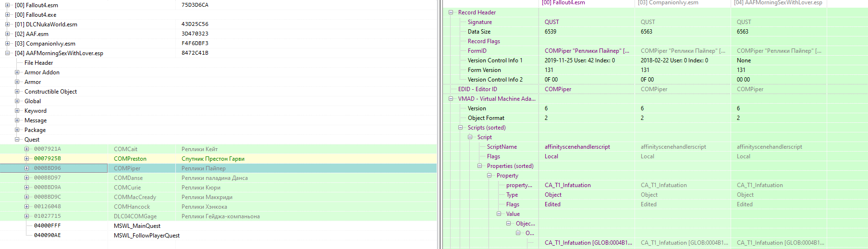
Task: Expand the Keyword group
Action: tap(17, 111)
